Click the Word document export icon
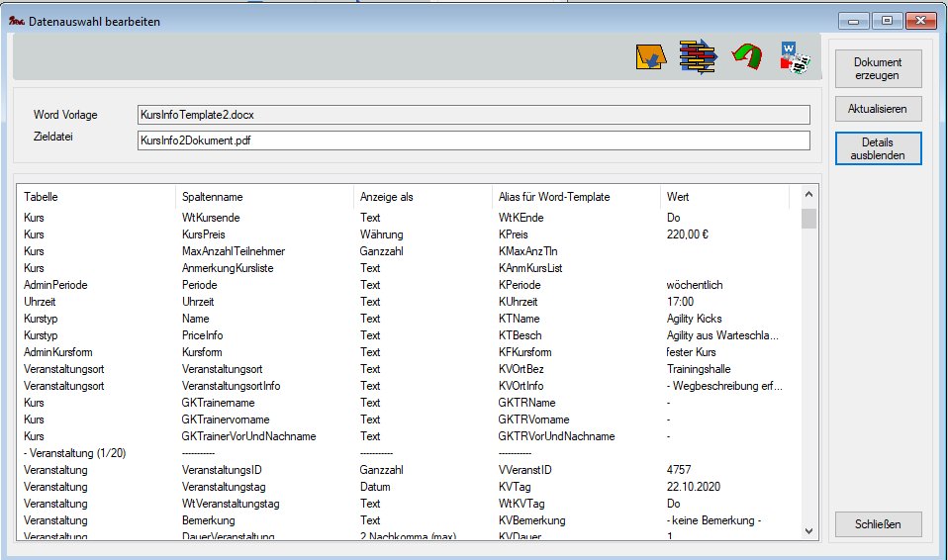 pyautogui.click(x=795, y=58)
